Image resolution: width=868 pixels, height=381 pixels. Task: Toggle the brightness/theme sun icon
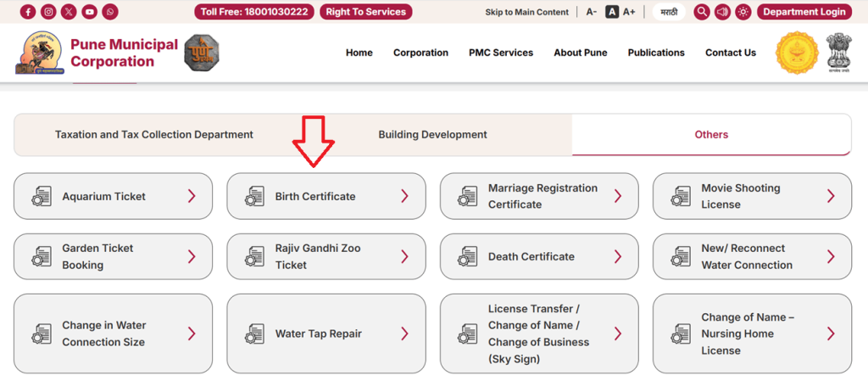[x=743, y=12]
